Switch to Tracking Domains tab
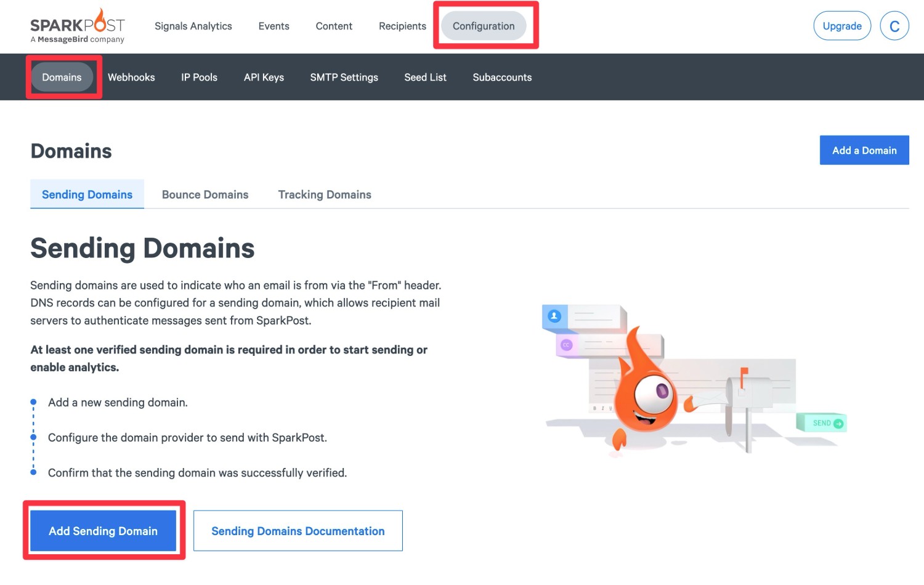 point(325,195)
